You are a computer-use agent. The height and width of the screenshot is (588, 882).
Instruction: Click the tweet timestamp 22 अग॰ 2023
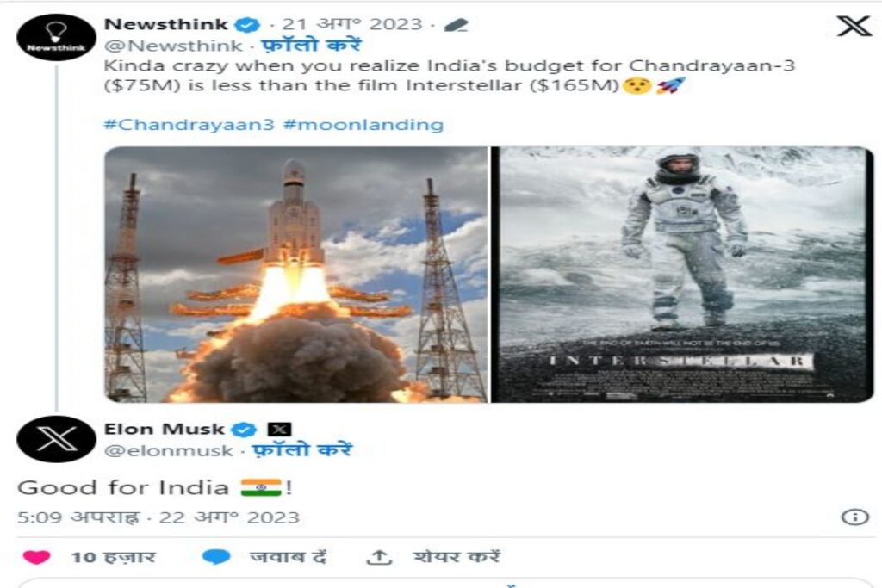[x=229, y=517]
